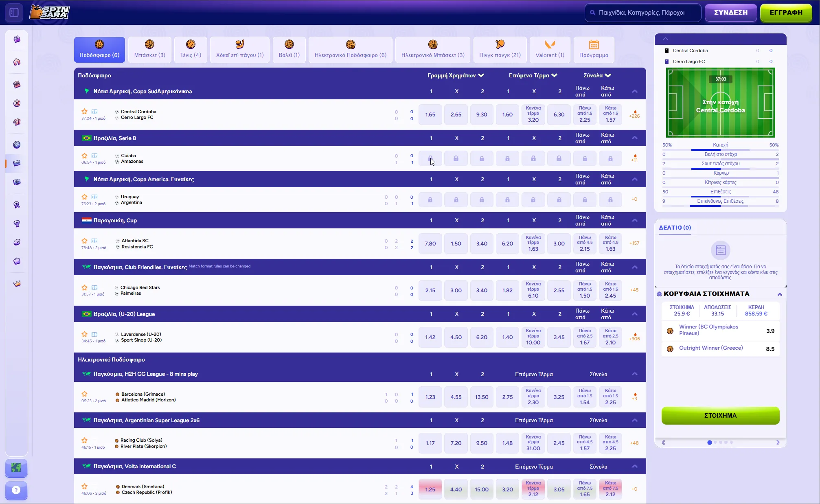Open pitch tracker icon for Central Cordoba match
The image size is (820, 504).
click(x=94, y=112)
